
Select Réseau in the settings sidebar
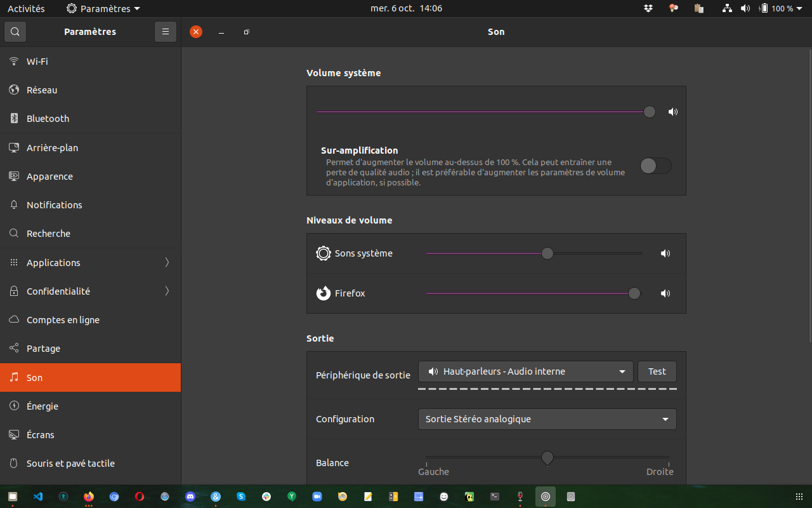point(90,90)
